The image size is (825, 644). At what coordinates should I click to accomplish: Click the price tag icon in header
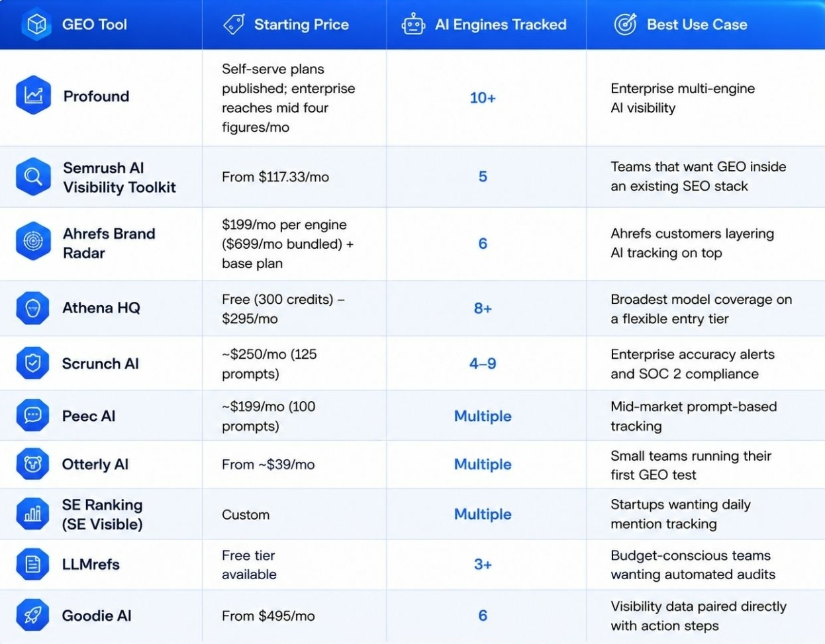click(x=234, y=24)
